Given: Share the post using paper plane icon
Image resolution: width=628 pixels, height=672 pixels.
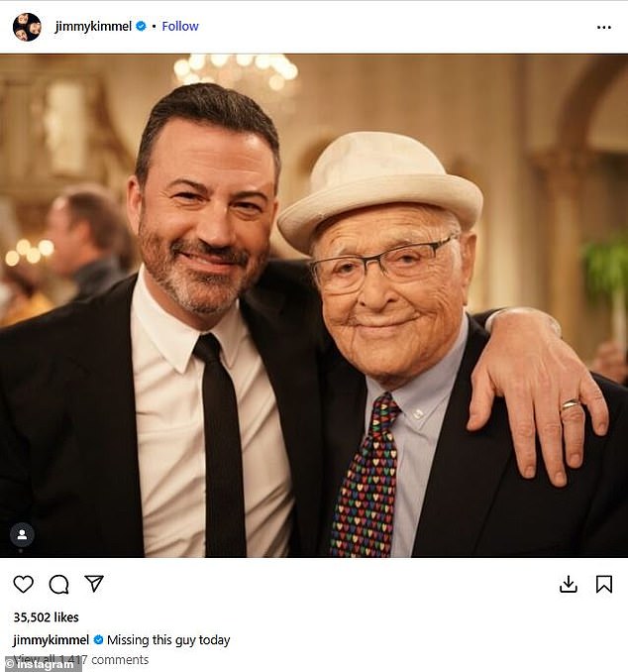Looking at the screenshot, I should click(93, 584).
